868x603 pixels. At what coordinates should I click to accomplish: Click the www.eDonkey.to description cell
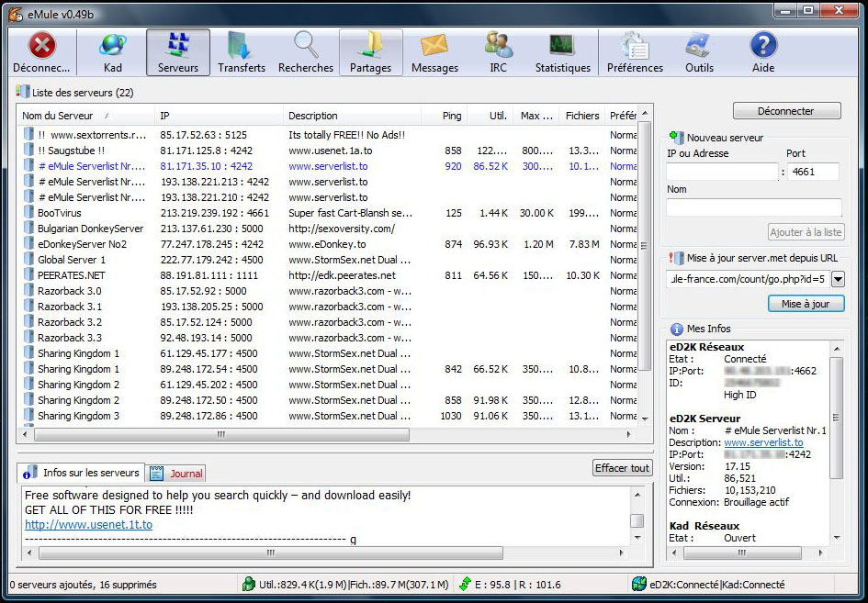click(x=327, y=244)
